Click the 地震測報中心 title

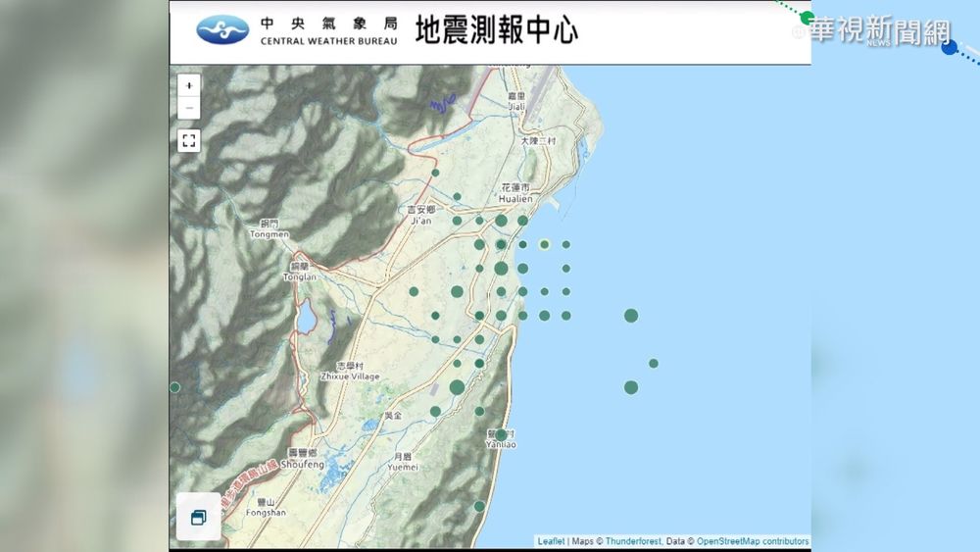click(497, 30)
